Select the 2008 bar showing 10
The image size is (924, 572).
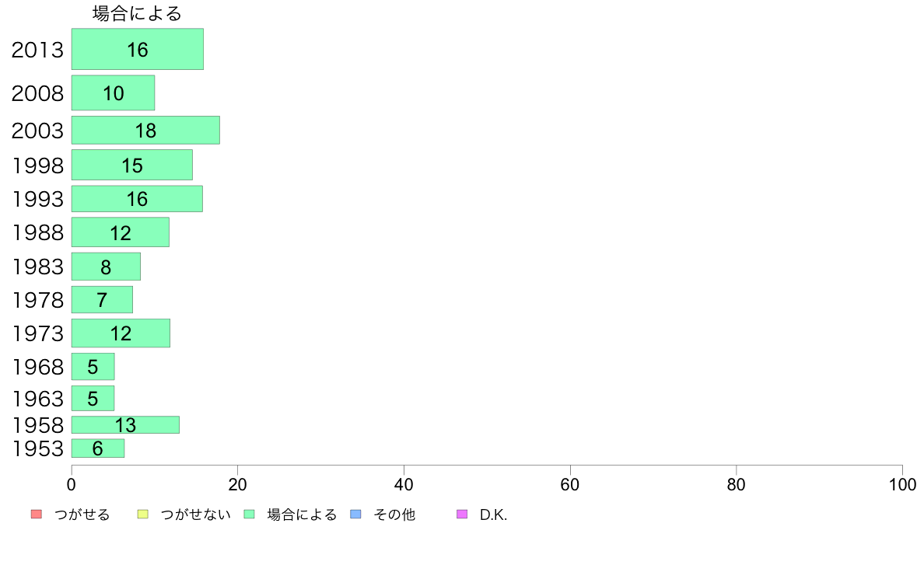click(x=113, y=92)
